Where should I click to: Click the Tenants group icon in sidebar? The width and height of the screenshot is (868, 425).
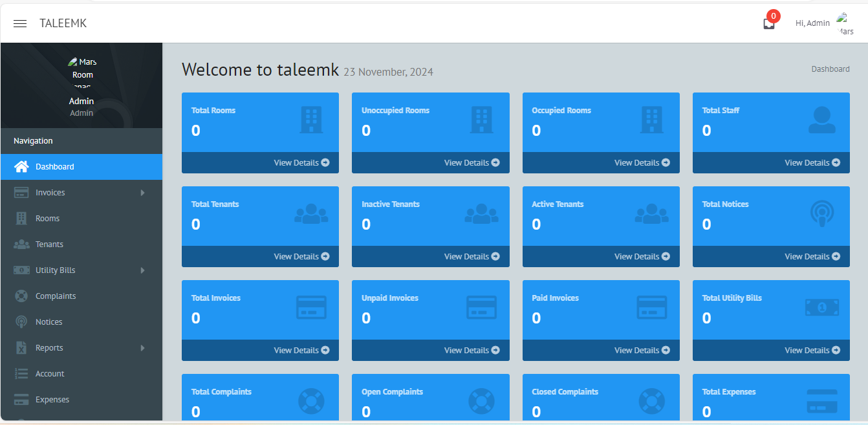coord(21,245)
